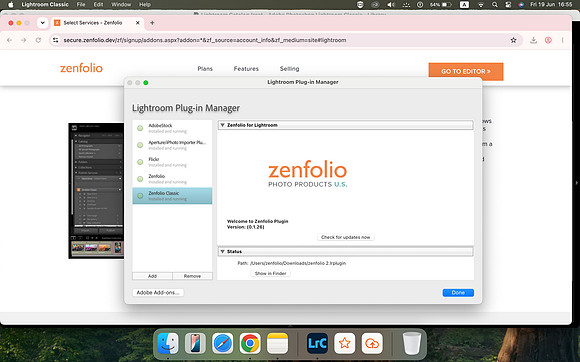The image size is (580, 362).
Task: Open Google Chrome from the Dock
Action: 250,344
